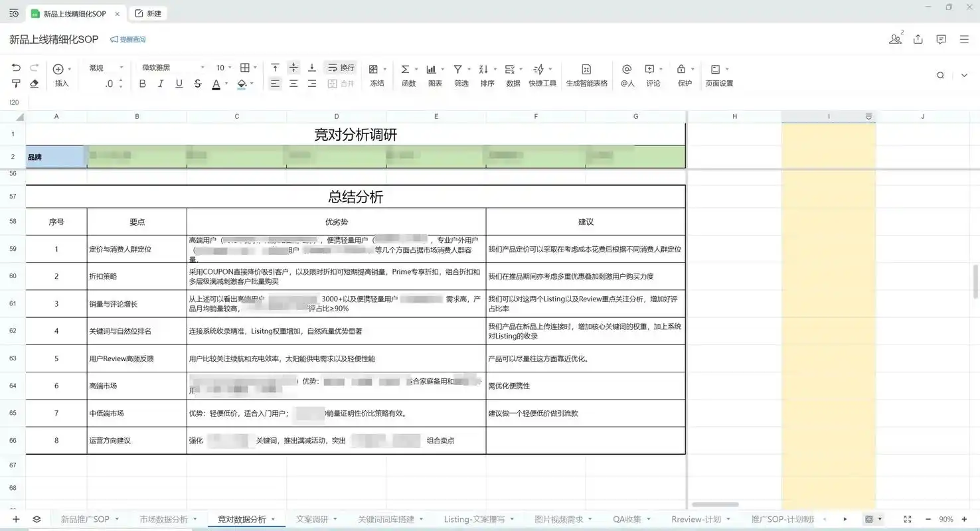Screen dimensions: 980x531
Task: Open the QA收集 sheet tab
Action: (627, 519)
